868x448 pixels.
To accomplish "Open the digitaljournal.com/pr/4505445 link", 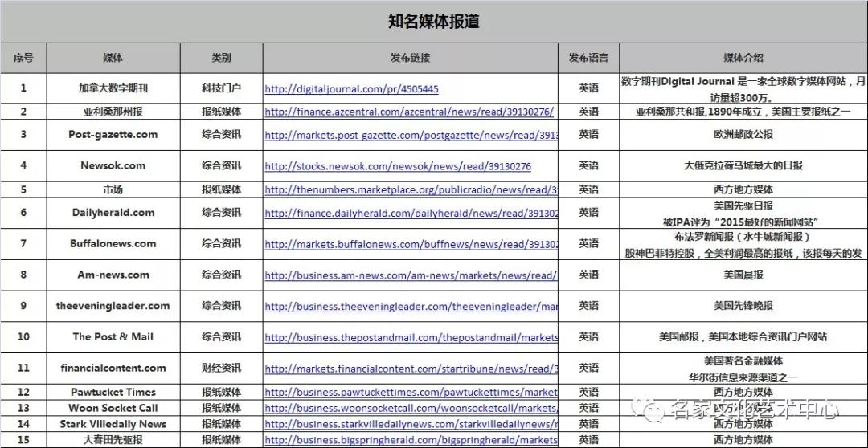I will (x=351, y=88).
